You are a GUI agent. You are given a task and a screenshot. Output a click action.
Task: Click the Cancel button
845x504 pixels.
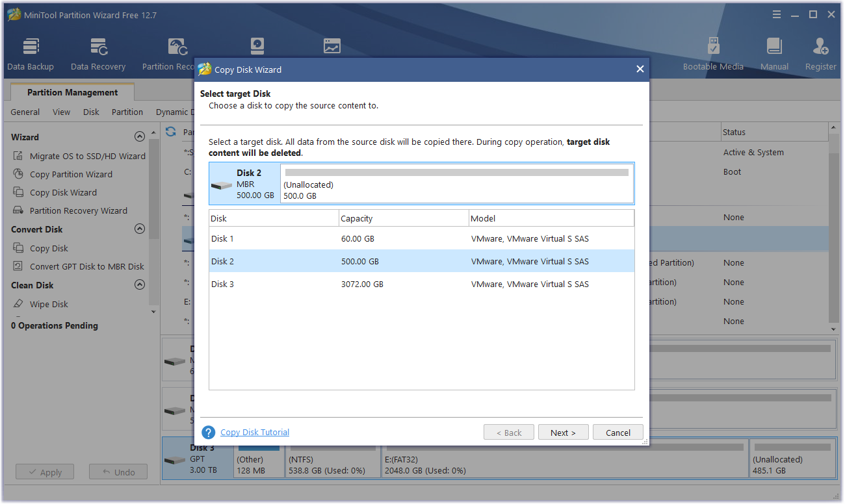point(618,433)
